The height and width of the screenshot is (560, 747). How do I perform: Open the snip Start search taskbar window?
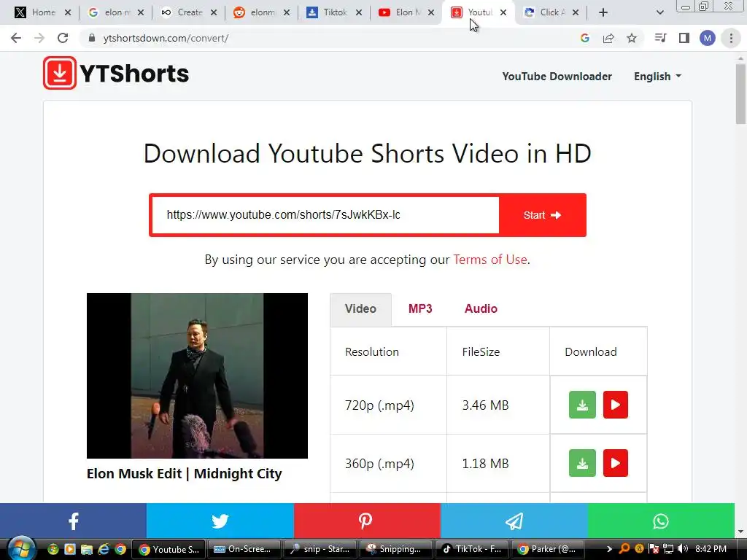pos(320,549)
